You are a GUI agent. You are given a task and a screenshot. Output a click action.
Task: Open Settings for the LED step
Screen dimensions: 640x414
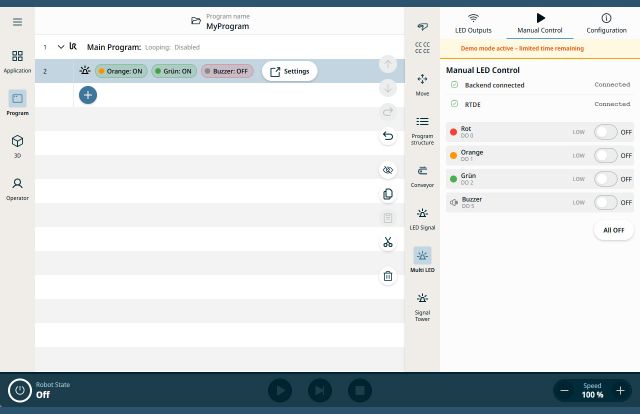click(289, 71)
